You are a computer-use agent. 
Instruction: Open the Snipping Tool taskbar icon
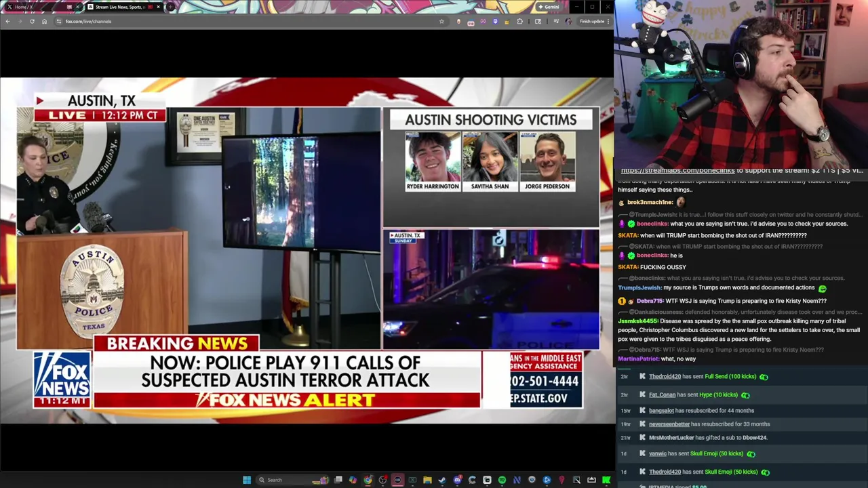576,480
